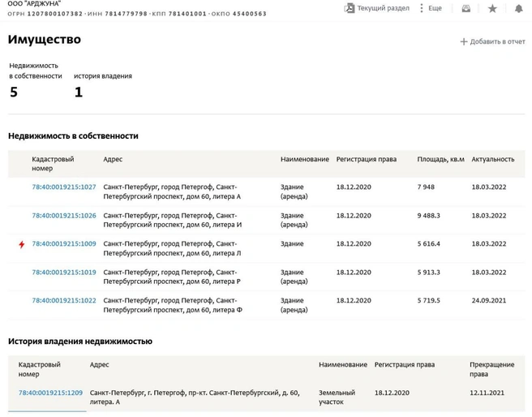
Task: Click registration date 18.12.2020 in history table
Action: point(392,393)
